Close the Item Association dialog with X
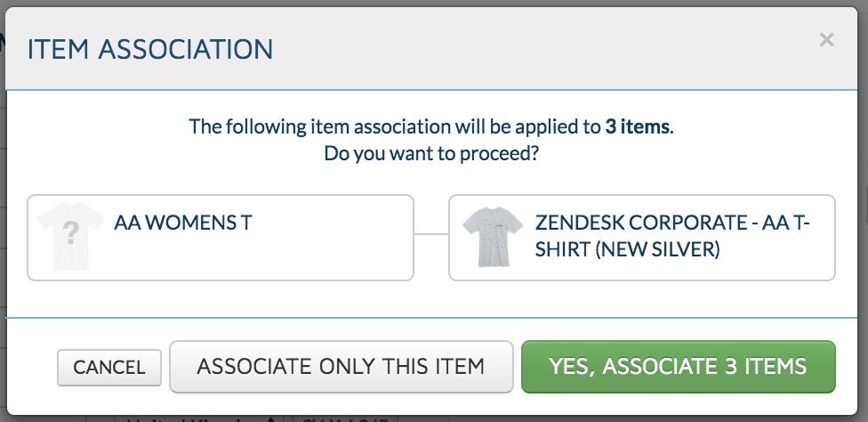868x422 pixels. click(x=826, y=40)
